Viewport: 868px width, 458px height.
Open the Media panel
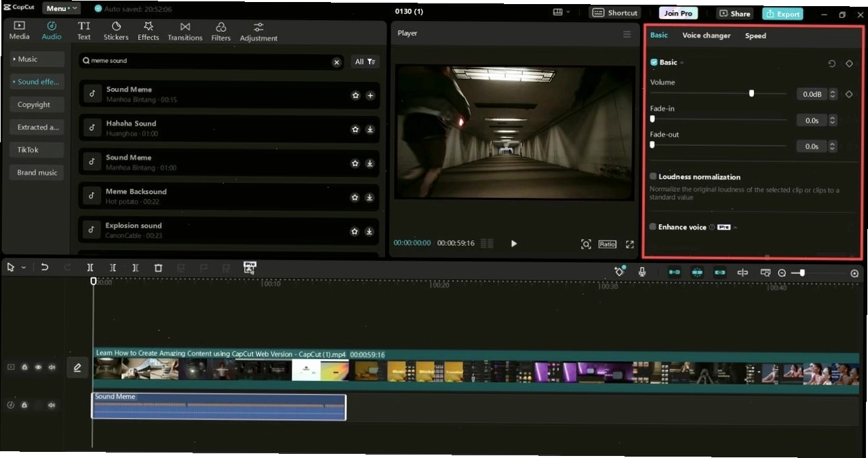pos(19,30)
